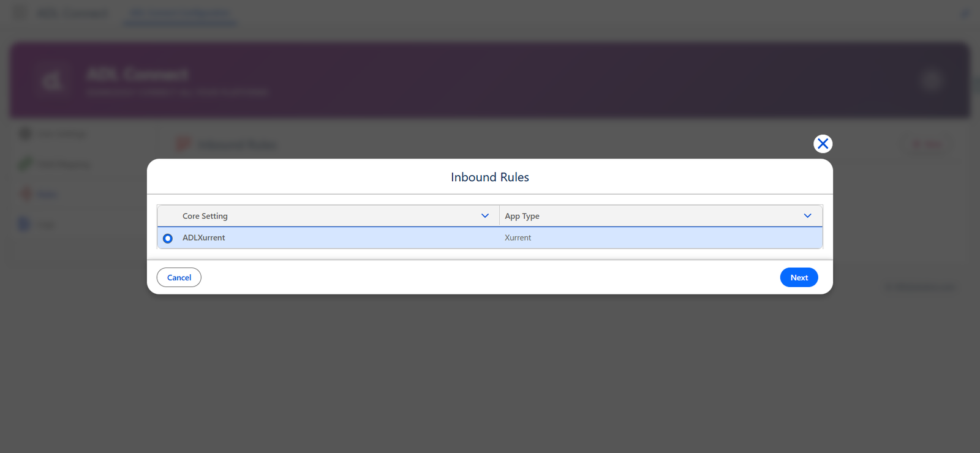Cancel the Inbound Rules dialog
This screenshot has height=453, width=980.
[179, 277]
